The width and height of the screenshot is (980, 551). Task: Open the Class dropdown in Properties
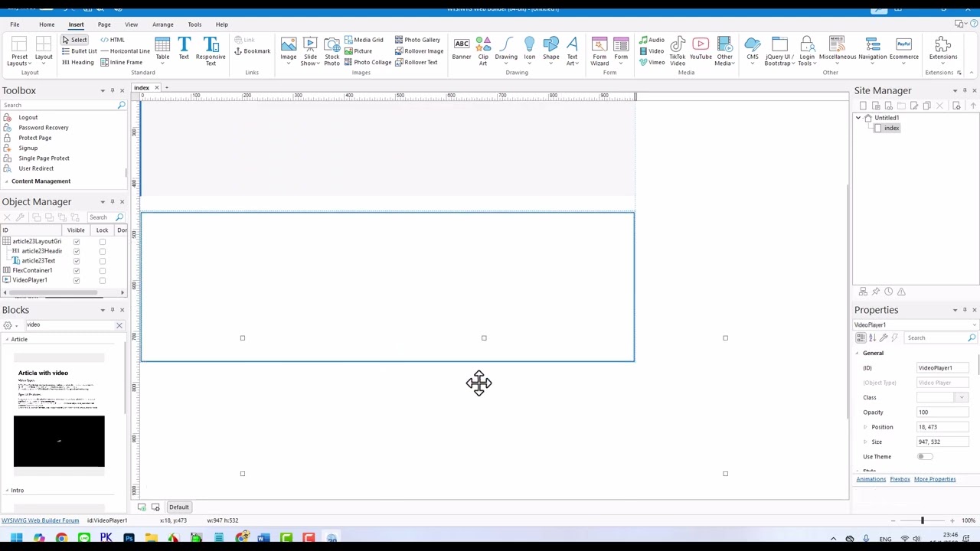[961, 398]
